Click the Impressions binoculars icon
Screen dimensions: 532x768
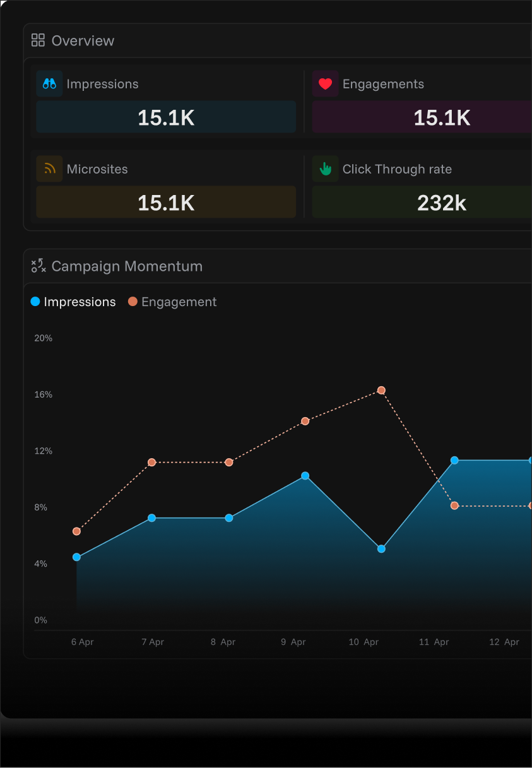(x=49, y=83)
